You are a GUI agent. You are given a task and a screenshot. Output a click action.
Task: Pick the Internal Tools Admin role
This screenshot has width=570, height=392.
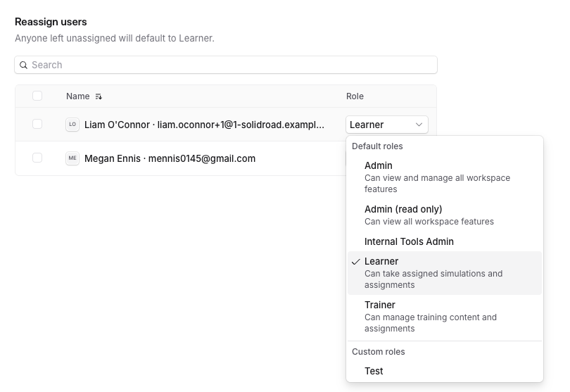[x=445, y=241]
